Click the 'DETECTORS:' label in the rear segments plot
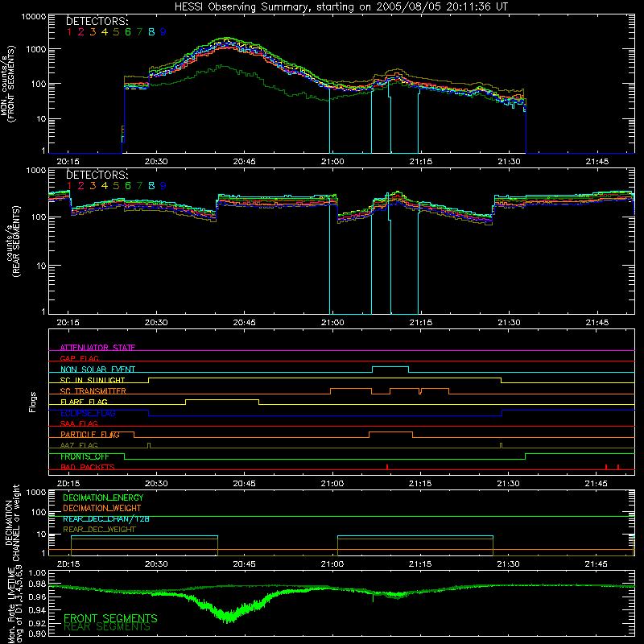The height and width of the screenshot is (644, 644). click(97, 175)
